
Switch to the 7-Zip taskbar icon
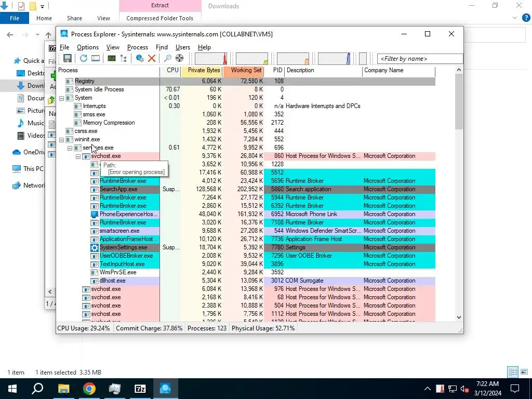pos(140,389)
